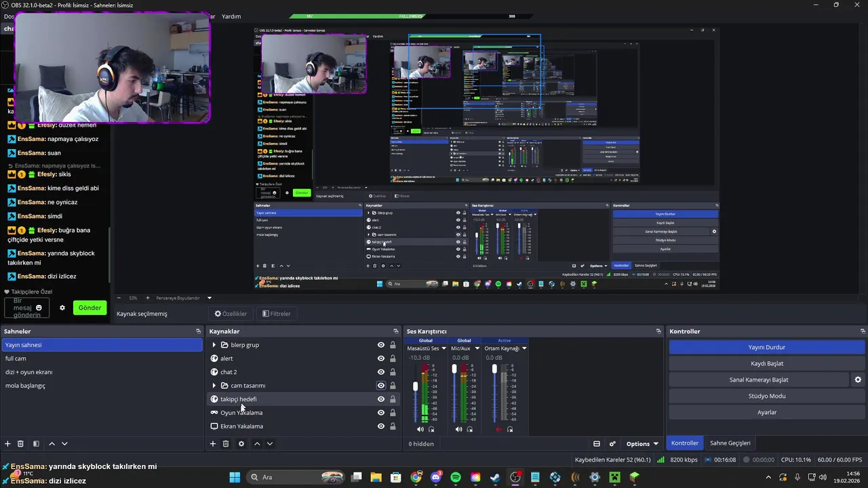The image size is (868, 488).
Task: Switch mixer layout icon beside Options
Action: [597, 444]
